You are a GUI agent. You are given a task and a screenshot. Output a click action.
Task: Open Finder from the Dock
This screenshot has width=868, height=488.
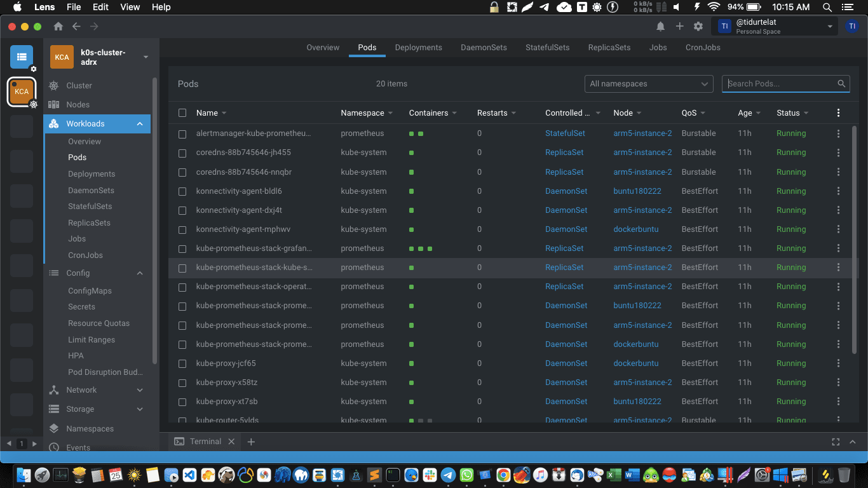(24, 475)
